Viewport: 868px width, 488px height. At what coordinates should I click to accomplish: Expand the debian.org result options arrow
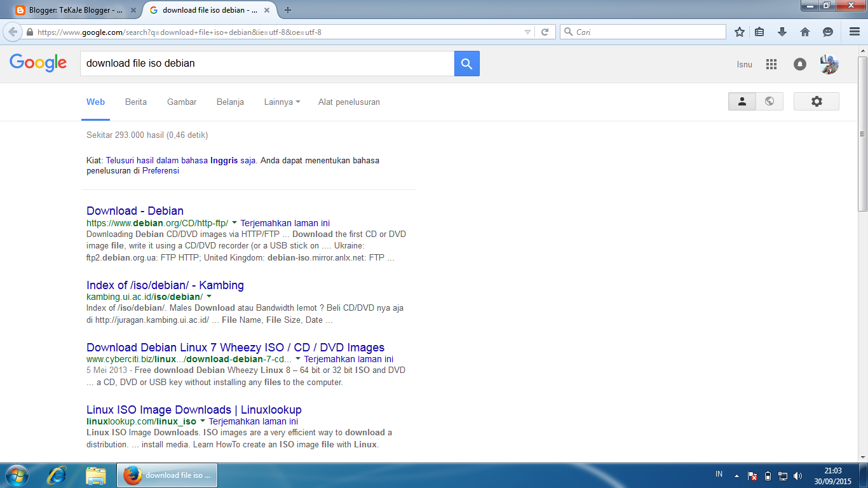234,223
